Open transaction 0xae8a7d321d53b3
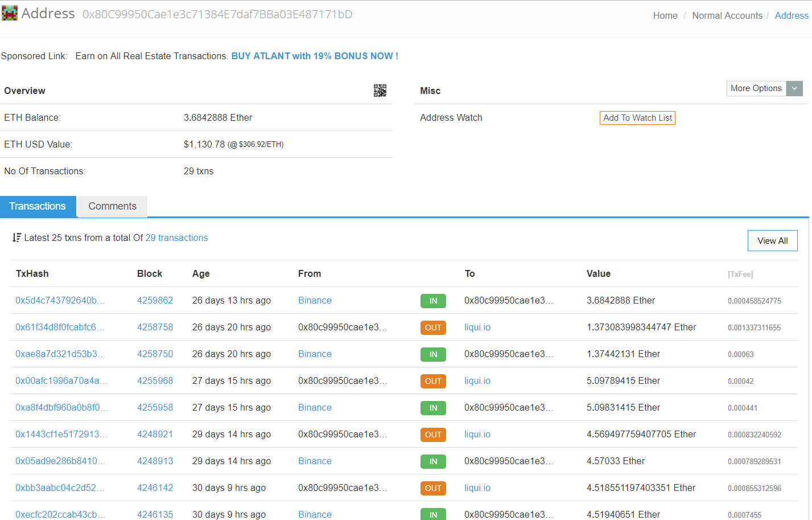This screenshot has height=520, width=812. click(x=60, y=354)
